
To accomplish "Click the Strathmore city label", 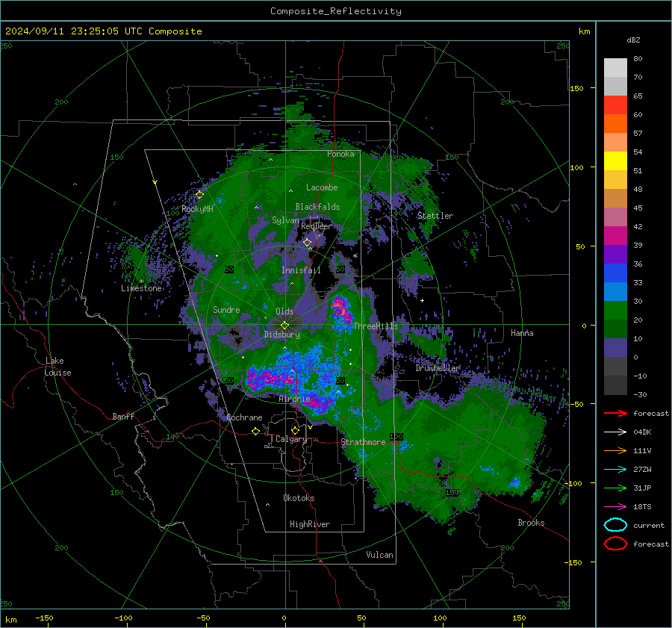I will tap(363, 442).
